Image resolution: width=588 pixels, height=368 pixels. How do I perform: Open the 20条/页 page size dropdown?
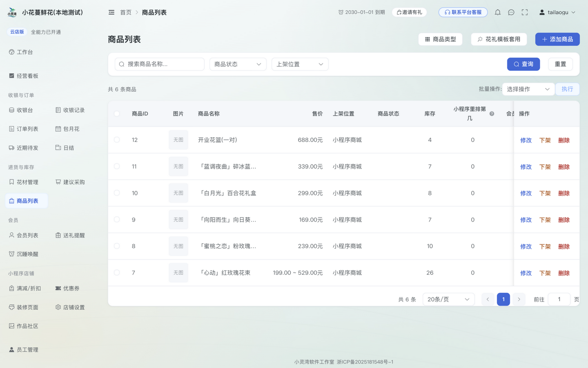point(449,299)
